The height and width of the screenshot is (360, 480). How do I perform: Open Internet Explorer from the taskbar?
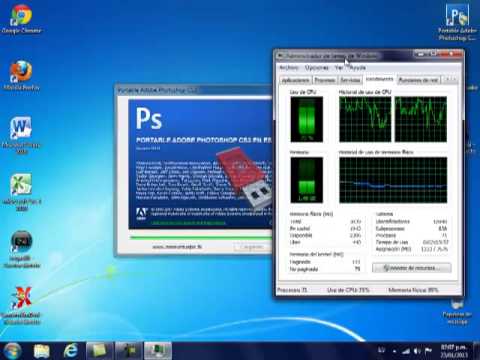(x=71, y=351)
